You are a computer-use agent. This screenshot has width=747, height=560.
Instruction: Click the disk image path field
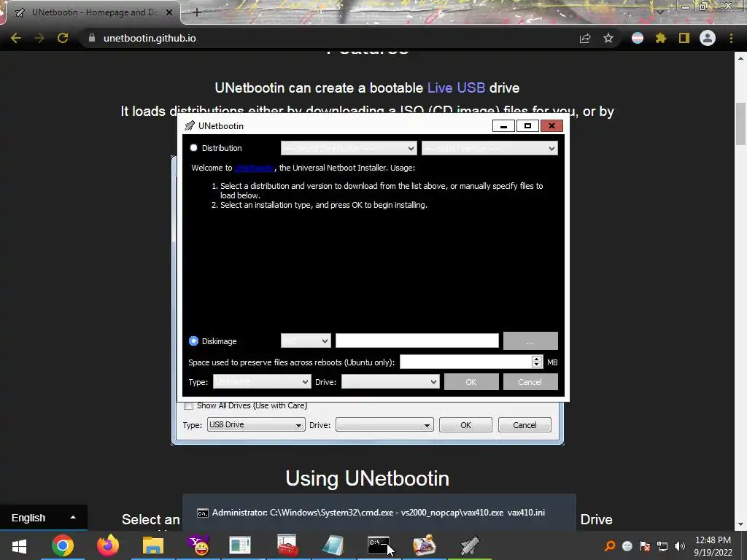(417, 341)
